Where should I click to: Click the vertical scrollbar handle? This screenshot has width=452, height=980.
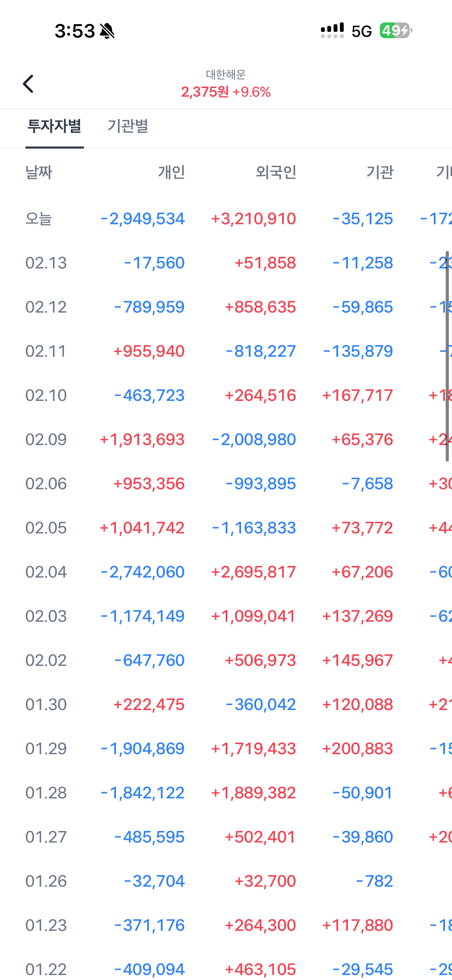point(447,356)
